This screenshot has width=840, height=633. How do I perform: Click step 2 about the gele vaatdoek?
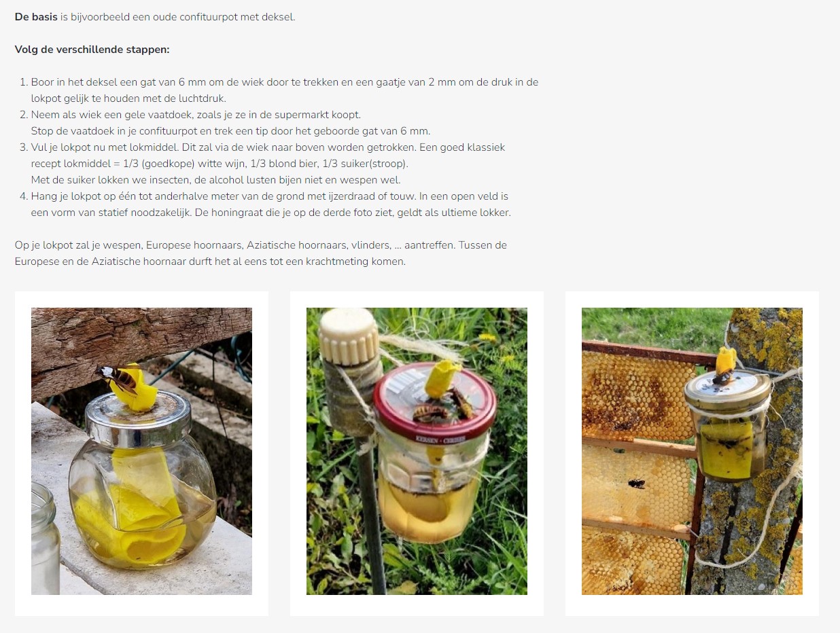click(196, 115)
